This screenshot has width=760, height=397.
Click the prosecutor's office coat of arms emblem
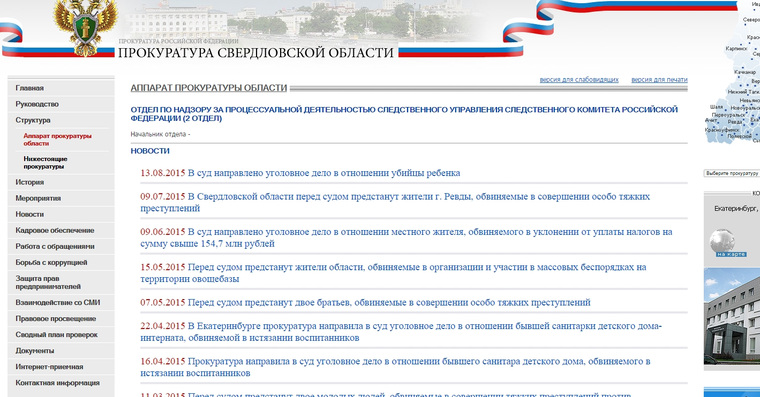click(x=86, y=28)
